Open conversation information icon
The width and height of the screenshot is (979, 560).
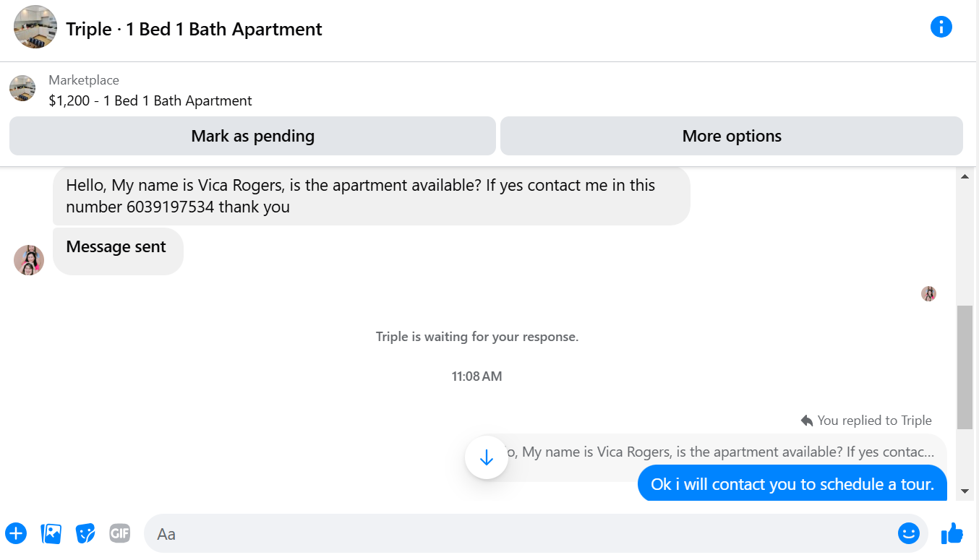(x=941, y=27)
